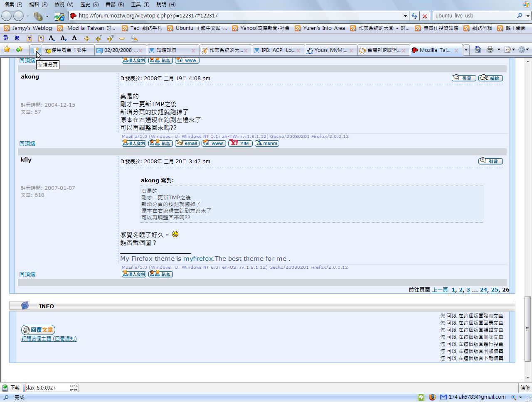Click the IE view switch icon
This screenshot has width=532, height=402.
point(59,16)
